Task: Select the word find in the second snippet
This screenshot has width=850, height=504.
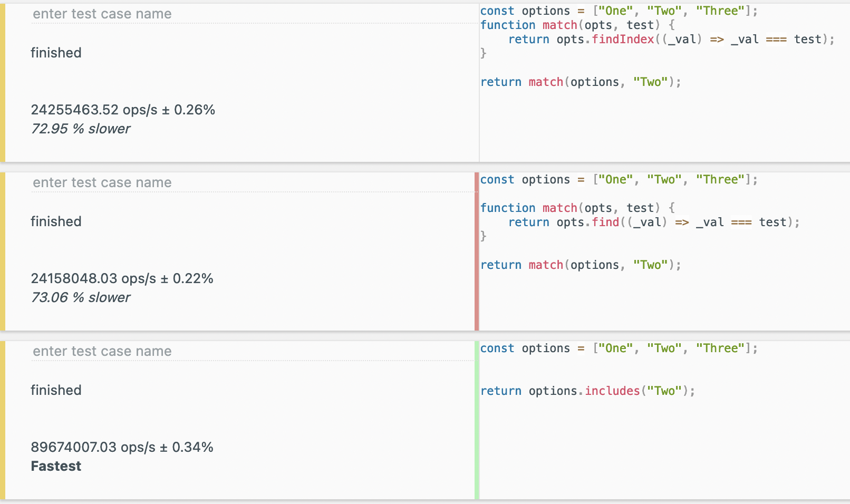Action: (605, 222)
